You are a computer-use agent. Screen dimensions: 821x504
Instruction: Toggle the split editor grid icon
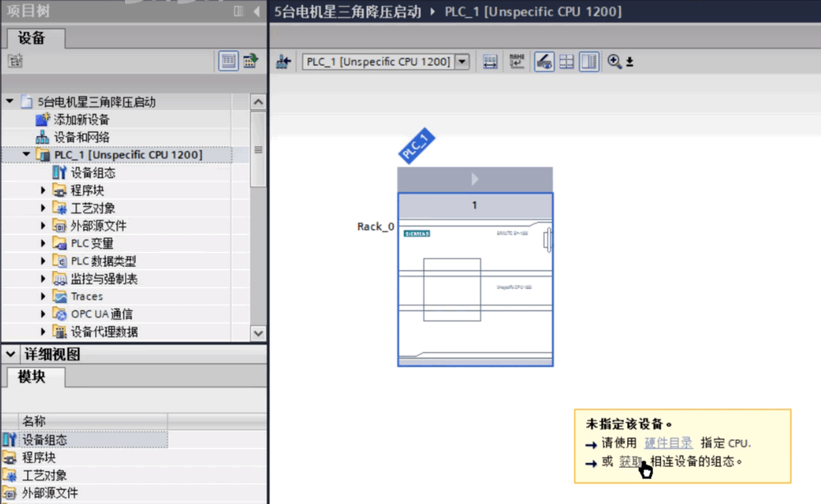(x=566, y=62)
